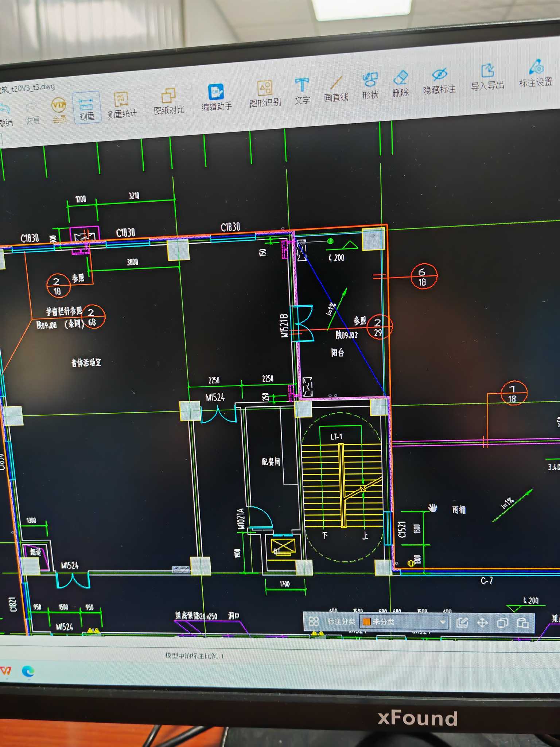Select the LT-1 staircase label
The image size is (560, 747).
[336, 437]
